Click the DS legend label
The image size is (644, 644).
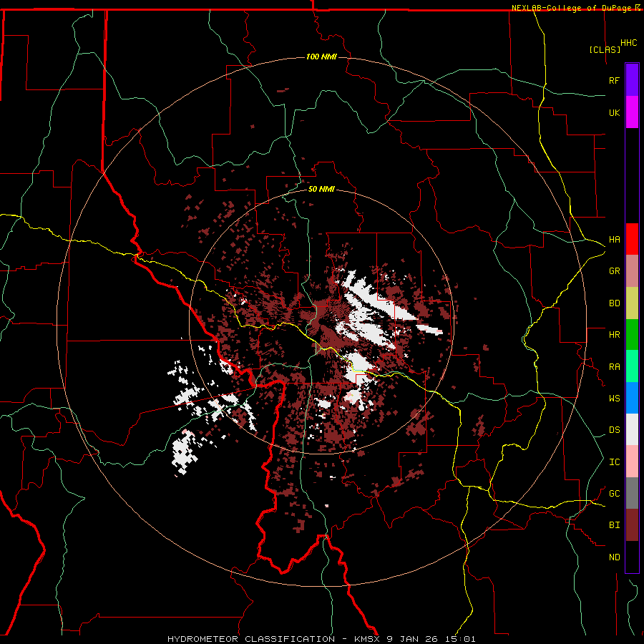point(614,430)
